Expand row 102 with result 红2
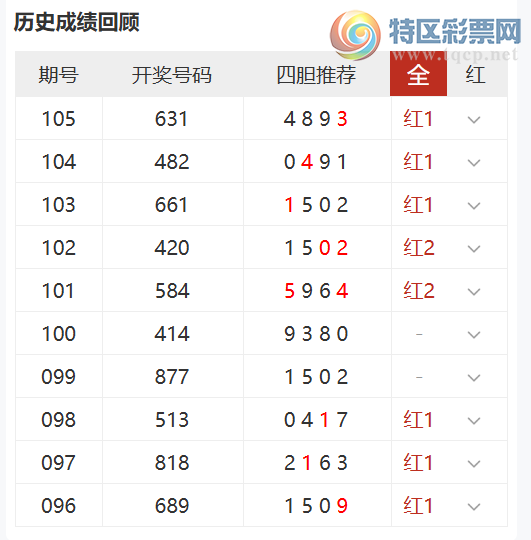The width and height of the screenshot is (531, 540). 474,249
